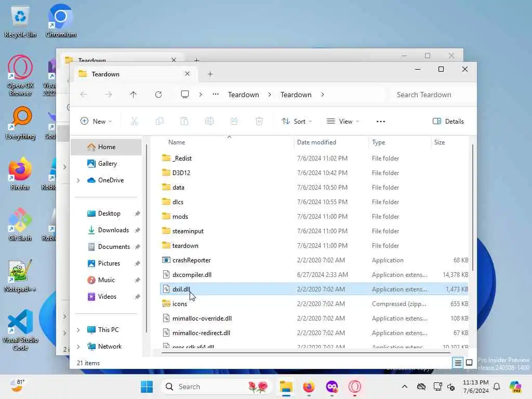Click the taskbar Search box
The height and width of the screenshot is (399, 532).
216,387
